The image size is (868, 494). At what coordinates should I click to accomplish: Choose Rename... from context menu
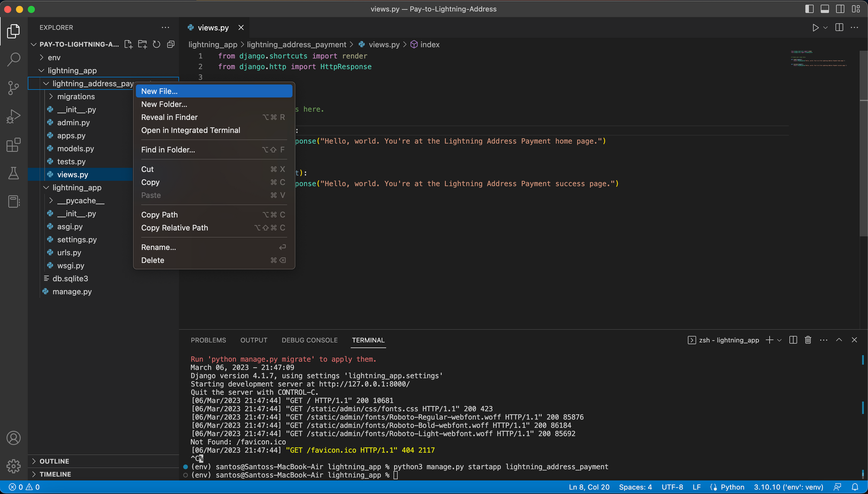coord(214,247)
